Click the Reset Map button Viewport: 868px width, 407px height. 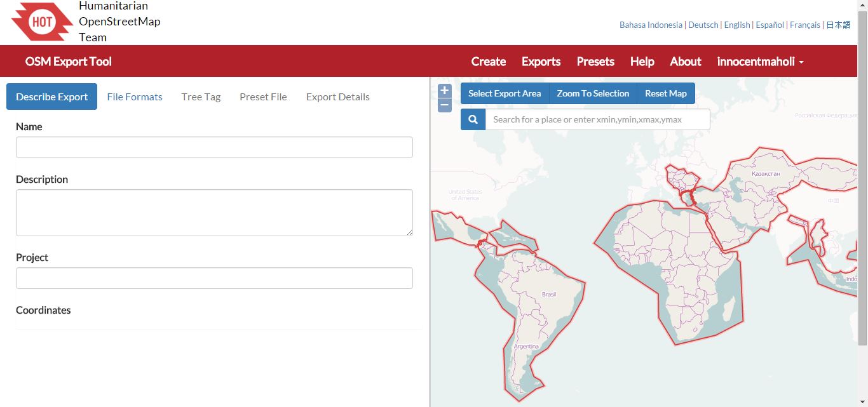[x=666, y=93]
